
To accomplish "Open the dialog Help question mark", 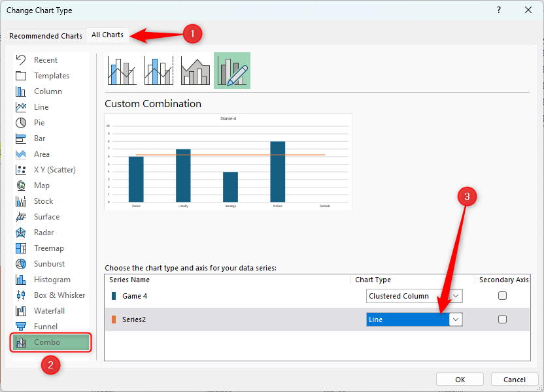I will (x=498, y=10).
